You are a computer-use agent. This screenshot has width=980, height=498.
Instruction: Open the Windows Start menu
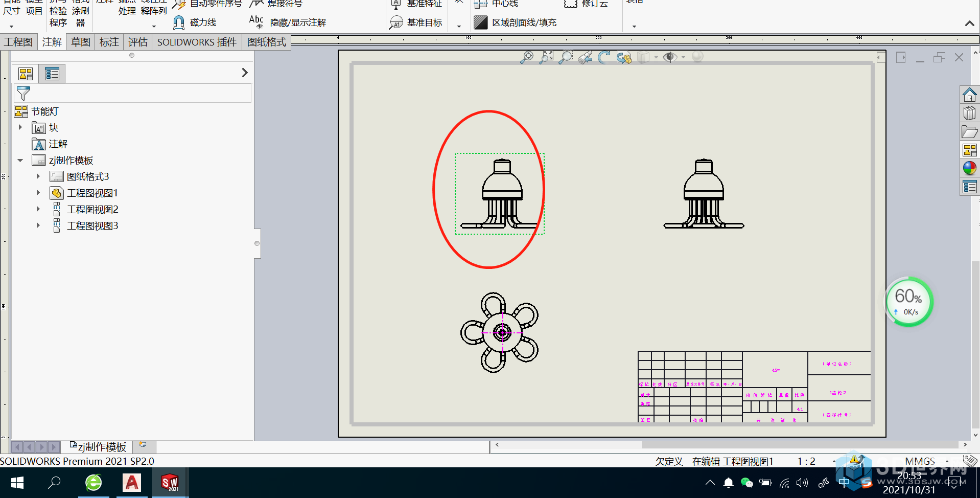coord(17,483)
